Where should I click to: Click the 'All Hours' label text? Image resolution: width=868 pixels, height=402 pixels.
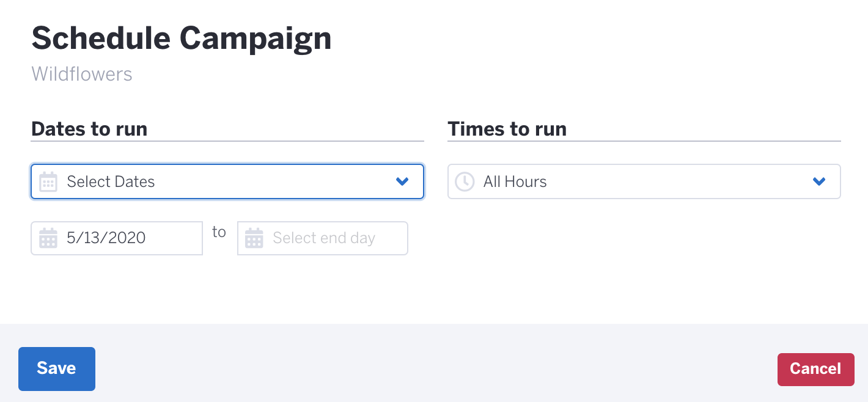(x=515, y=181)
